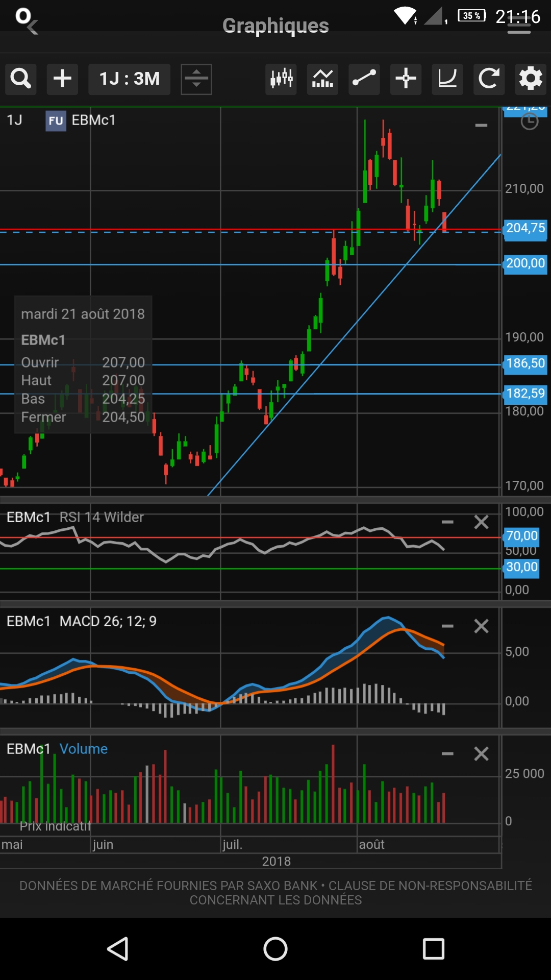Enable the crosshair cursor tool

406,79
